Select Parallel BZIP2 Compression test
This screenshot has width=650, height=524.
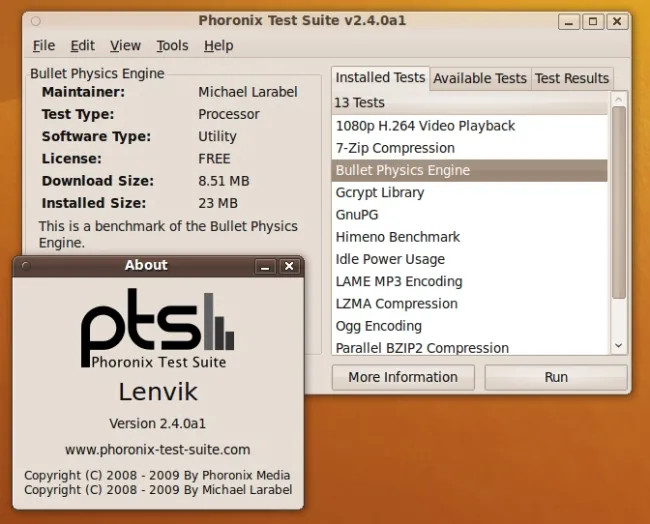(469, 347)
